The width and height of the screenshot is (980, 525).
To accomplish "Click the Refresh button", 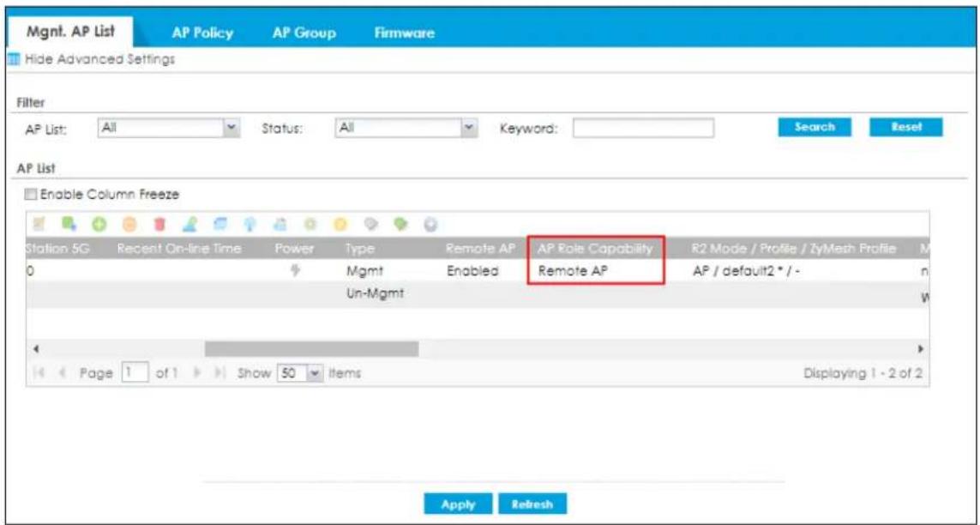I will (532, 504).
